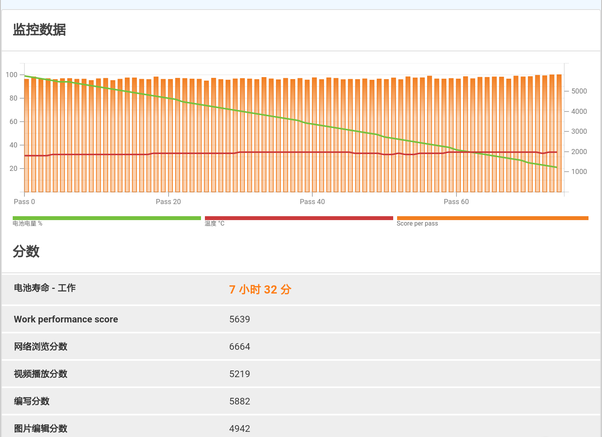The width and height of the screenshot is (602, 437).
Task: Click the 5219 video playback score value
Action: tap(240, 374)
